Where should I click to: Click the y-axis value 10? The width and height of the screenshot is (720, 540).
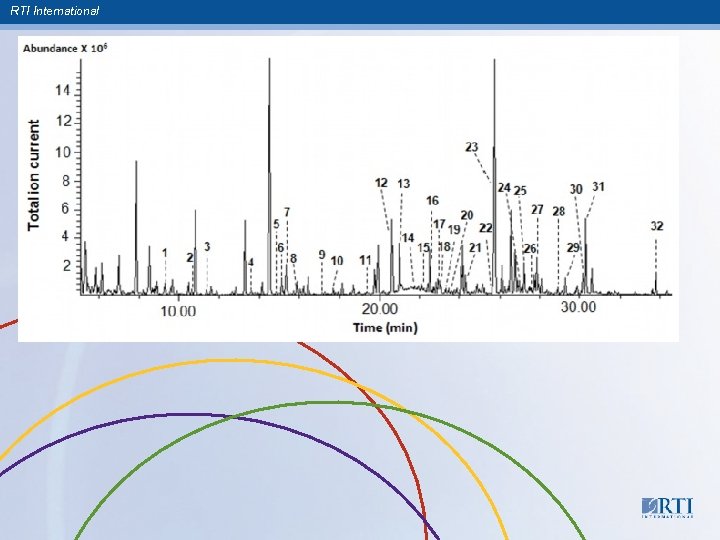coord(62,152)
